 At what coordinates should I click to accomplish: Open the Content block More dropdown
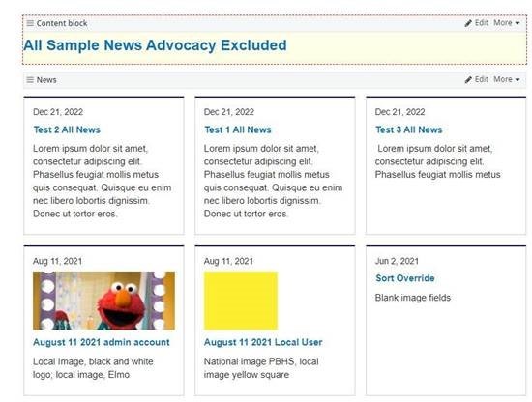[x=507, y=23]
